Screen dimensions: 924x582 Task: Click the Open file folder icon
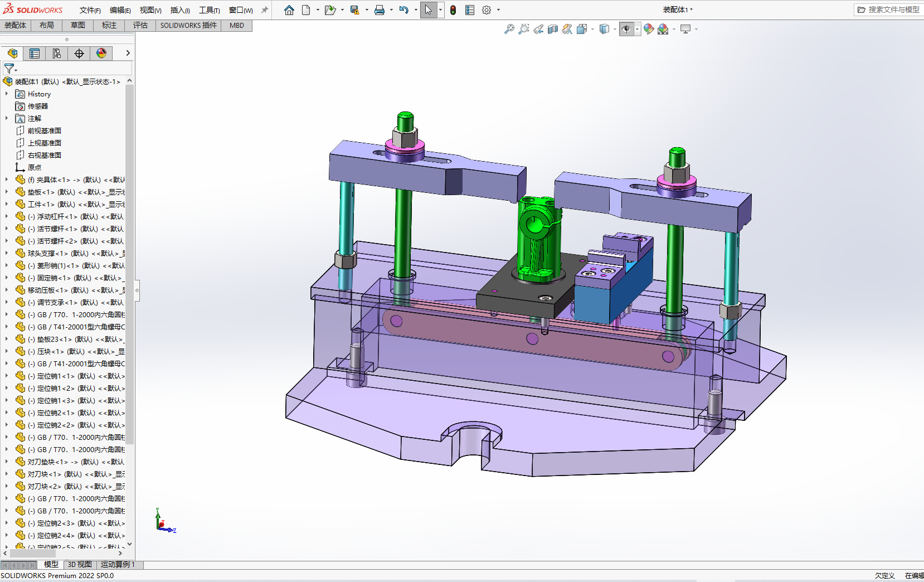pos(330,10)
